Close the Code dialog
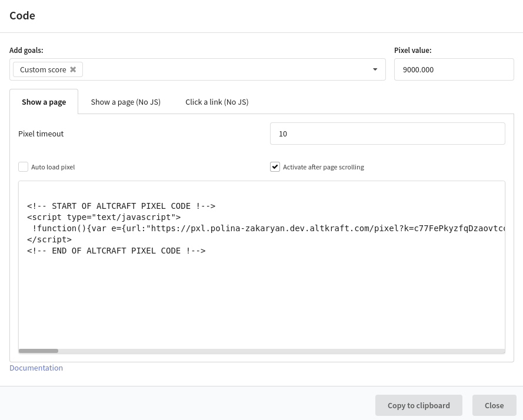Image resolution: width=523 pixels, height=420 pixels. (x=494, y=405)
